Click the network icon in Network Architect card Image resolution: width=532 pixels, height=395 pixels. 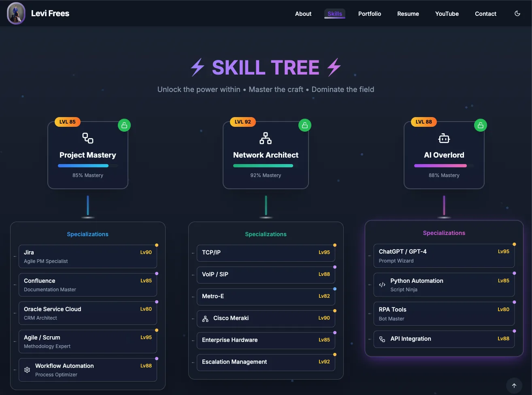click(x=266, y=138)
